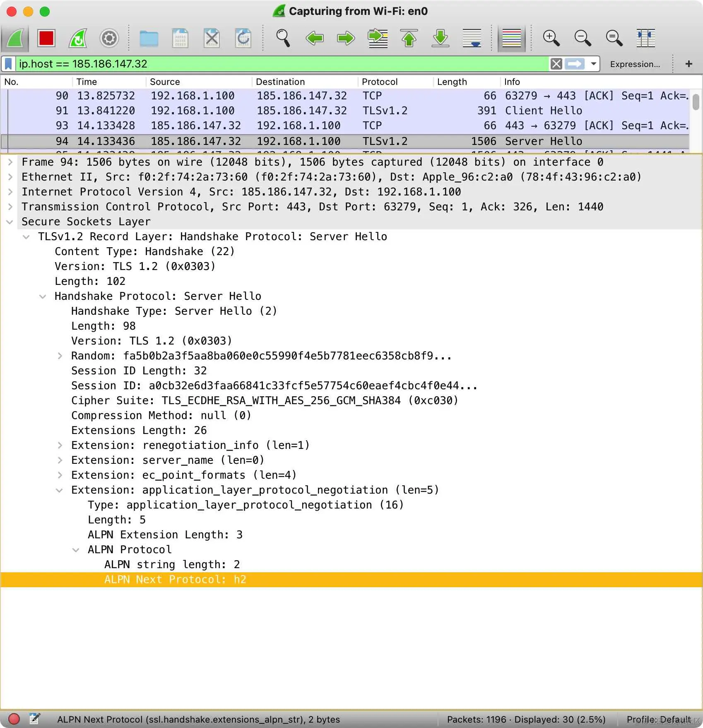This screenshot has width=703, height=728.
Task: Go to a specified packet number
Action: tap(378, 39)
